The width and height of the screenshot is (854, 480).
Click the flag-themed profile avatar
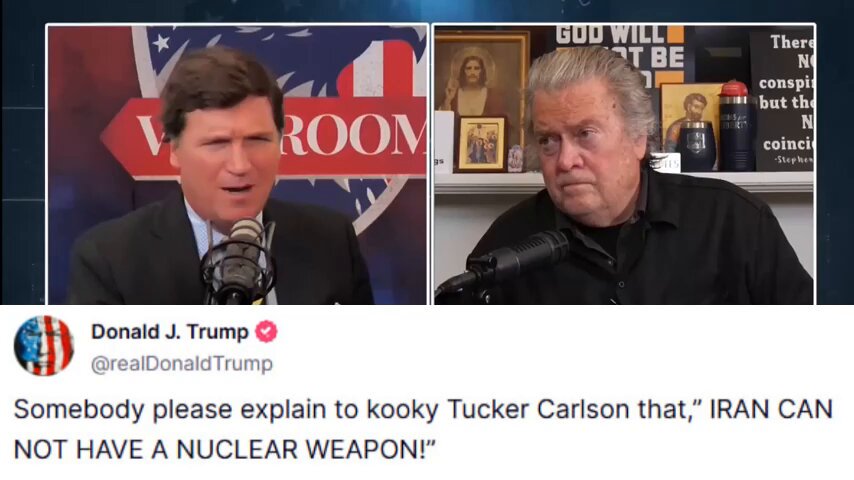(x=44, y=345)
